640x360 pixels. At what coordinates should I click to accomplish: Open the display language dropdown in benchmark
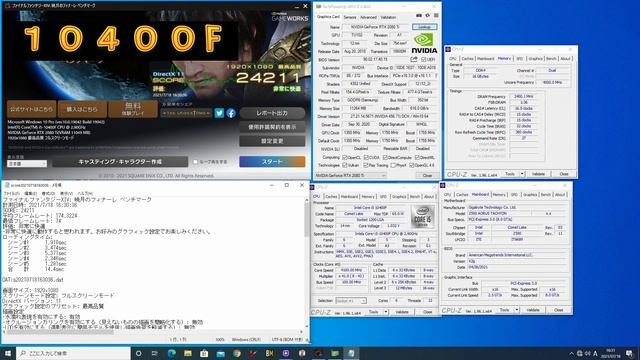27,163
